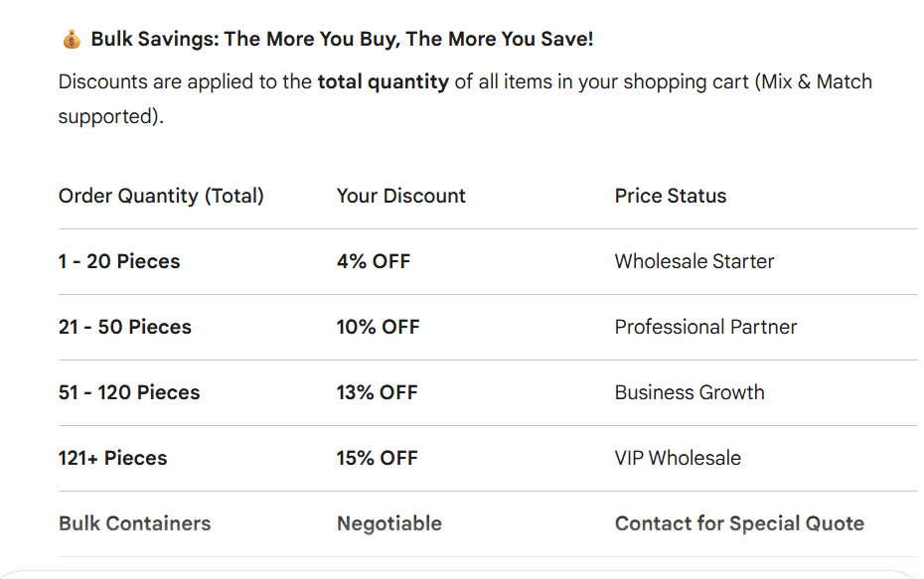
Task: Select the Your Discount column header
Action: coord(400,196)
